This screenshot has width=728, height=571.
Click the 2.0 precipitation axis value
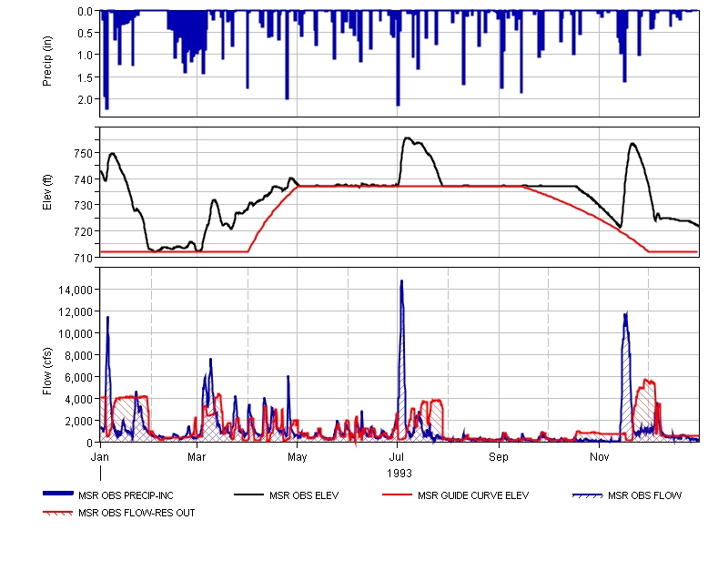[85, 100]
